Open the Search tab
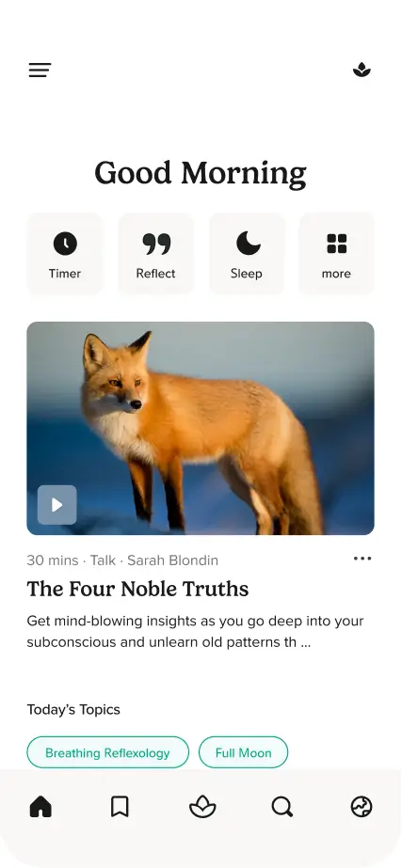The image size is (402, 868). click(282, 807)
